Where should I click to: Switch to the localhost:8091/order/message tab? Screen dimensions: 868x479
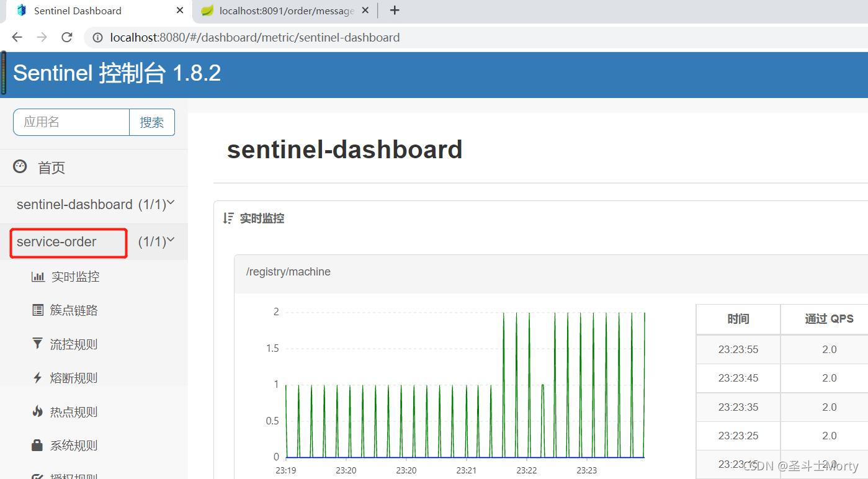pyautogui.click(x=286, y=11)
